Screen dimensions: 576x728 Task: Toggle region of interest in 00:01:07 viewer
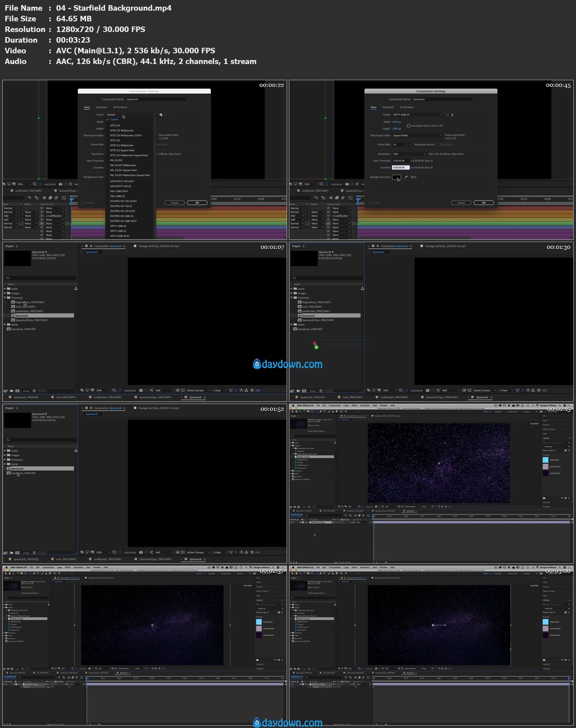pyautogui.click(x=178, y=390)
